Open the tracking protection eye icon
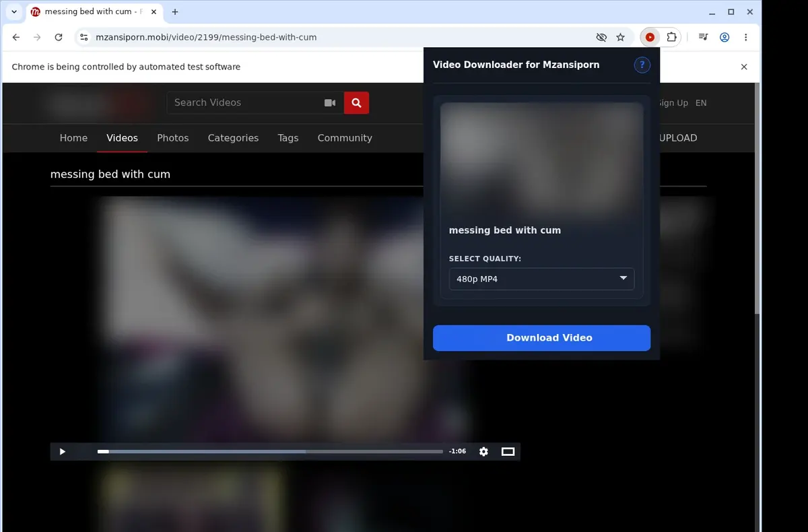Screen dimensions: 808x532 coord(601,38)
